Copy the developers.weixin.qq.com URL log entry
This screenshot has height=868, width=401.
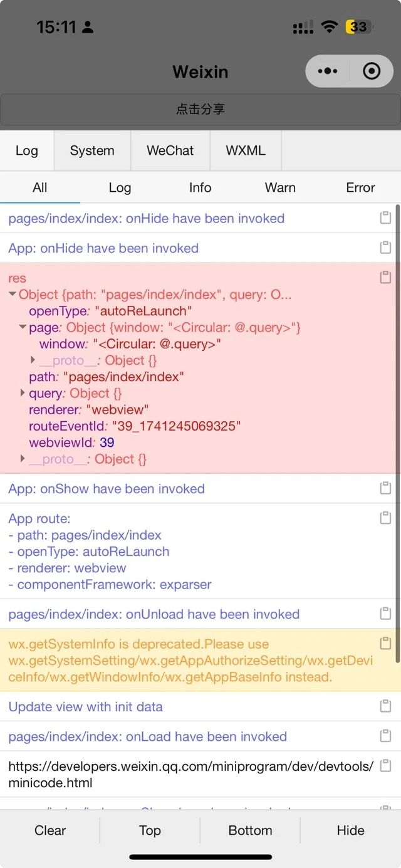tap(385, 766)
